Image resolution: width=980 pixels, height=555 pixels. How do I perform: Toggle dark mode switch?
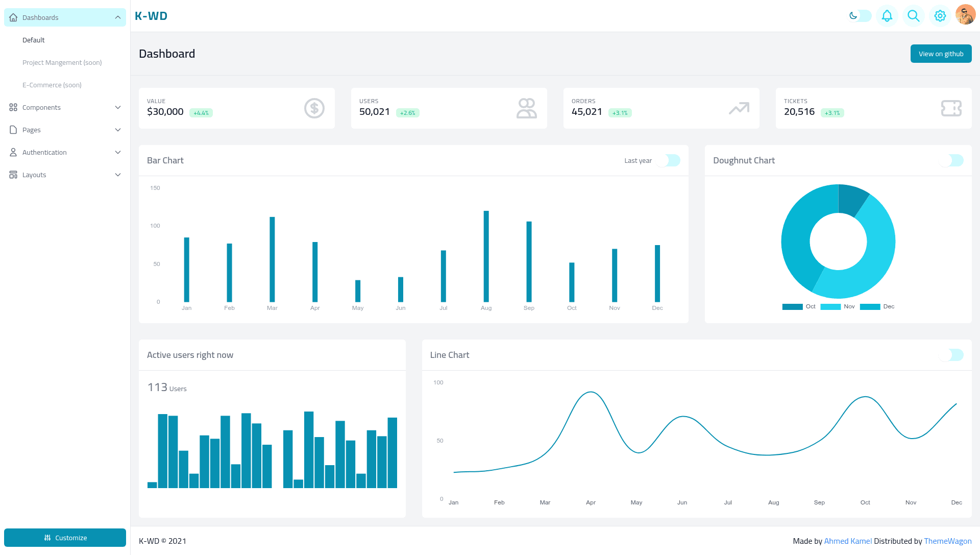coord(860,16)
